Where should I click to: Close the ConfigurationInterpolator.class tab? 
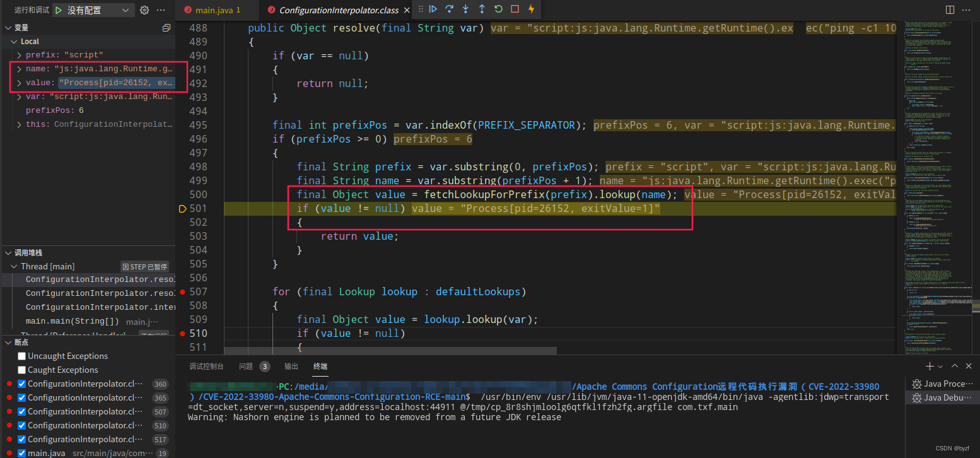point(406,10)
